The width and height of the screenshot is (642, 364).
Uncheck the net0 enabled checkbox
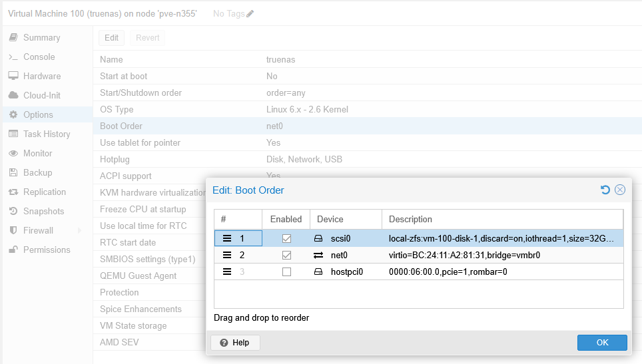(x=286, y=255)
